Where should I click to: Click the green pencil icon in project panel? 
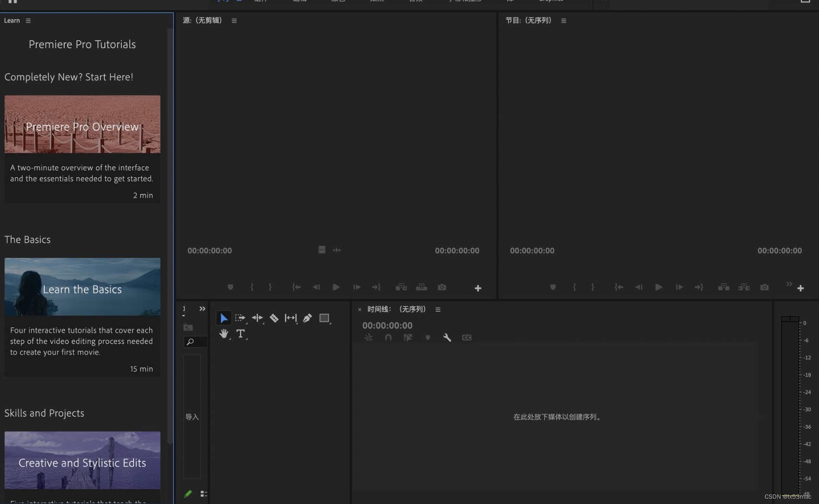pyautogui.click(x=188, y=493)
